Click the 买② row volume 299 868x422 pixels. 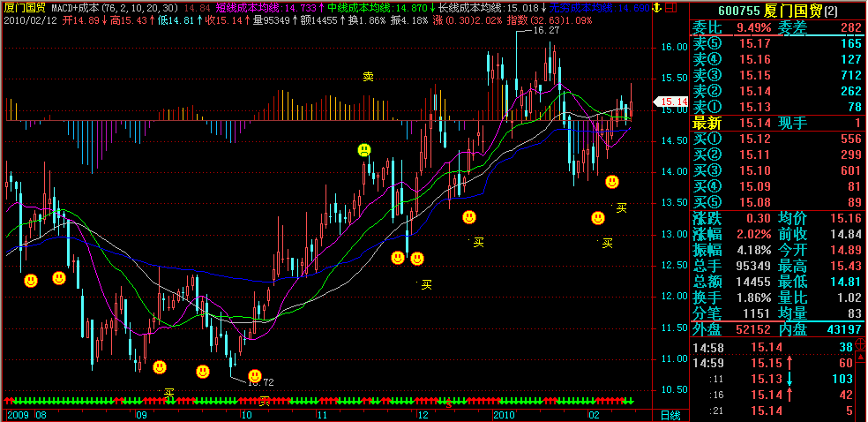[852, 155]
